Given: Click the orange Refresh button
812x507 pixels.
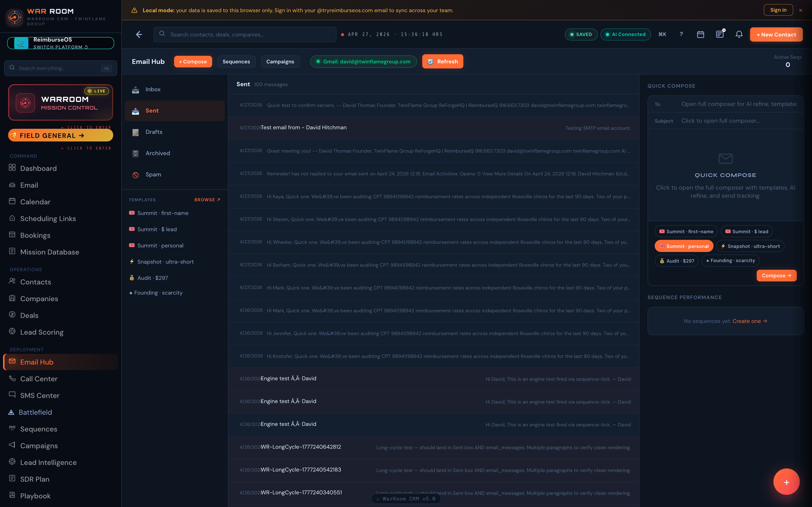Looking at the screenshot, I should pyautogui.click(x=442, y=61).
